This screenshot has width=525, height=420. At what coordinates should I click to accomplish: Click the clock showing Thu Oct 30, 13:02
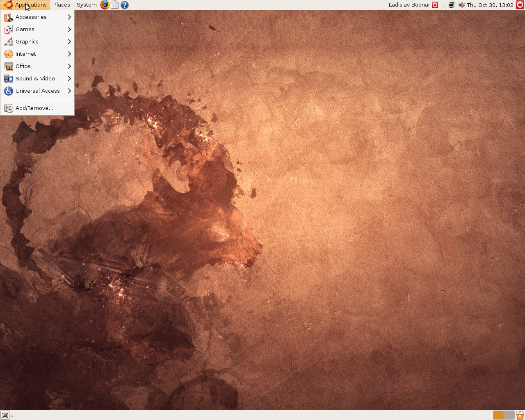(x=490, y=5)
